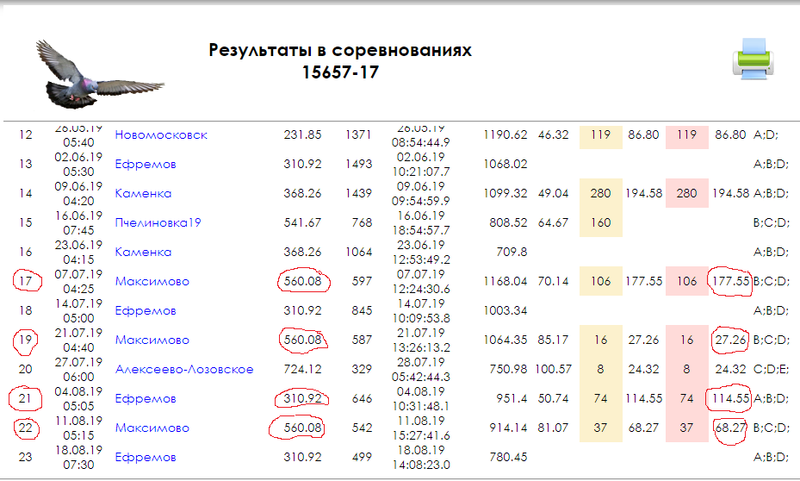The image size is (800, 481).
Task: Click the yellow cell showing 160
Action: (x=601, y=222)
